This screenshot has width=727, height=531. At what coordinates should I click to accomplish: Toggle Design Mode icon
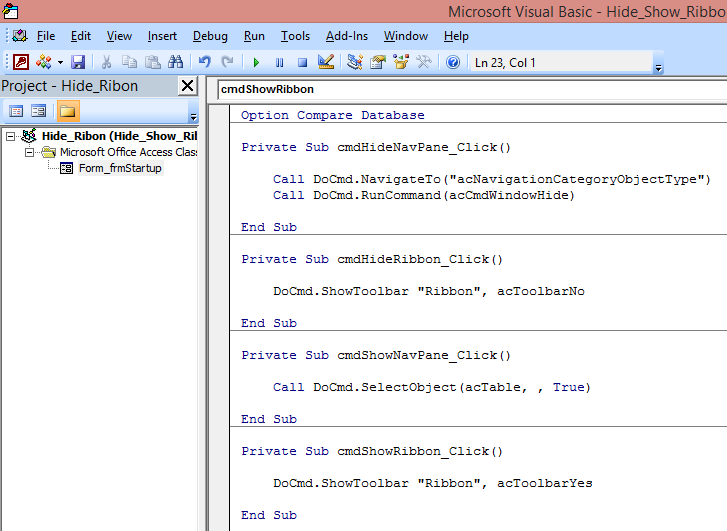point(326,62)
